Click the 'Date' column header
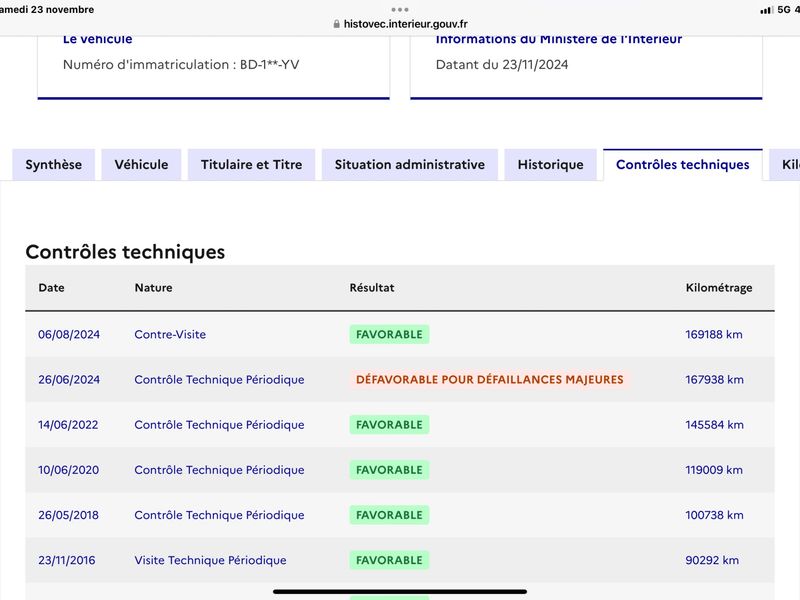Image resolution: width=800 pixels, height=600 pixels. (x=52, y=288)
